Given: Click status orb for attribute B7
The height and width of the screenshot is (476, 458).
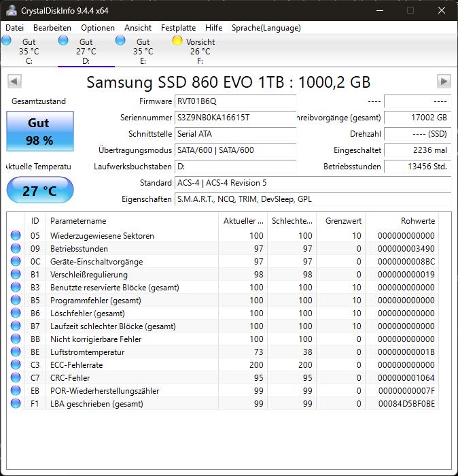Looking at the screenshot, I should [x=16, y=326].
